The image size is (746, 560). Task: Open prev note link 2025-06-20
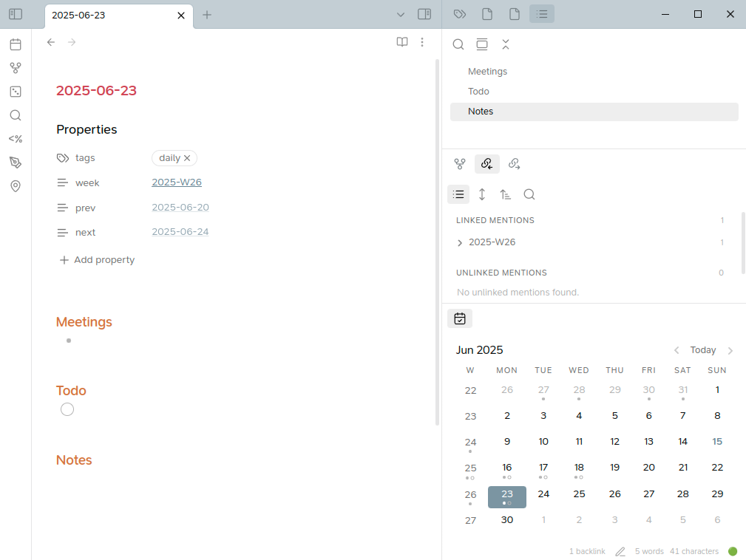coord(180,208)
